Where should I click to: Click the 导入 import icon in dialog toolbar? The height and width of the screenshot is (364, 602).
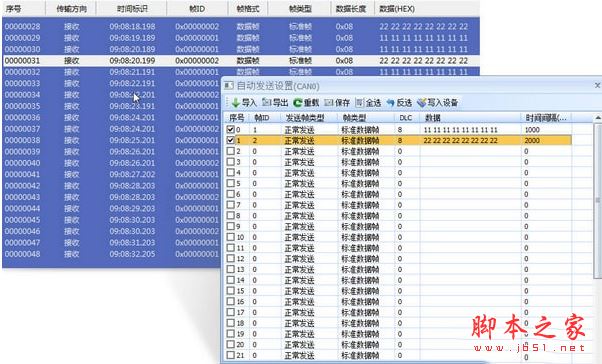point(236,103)
